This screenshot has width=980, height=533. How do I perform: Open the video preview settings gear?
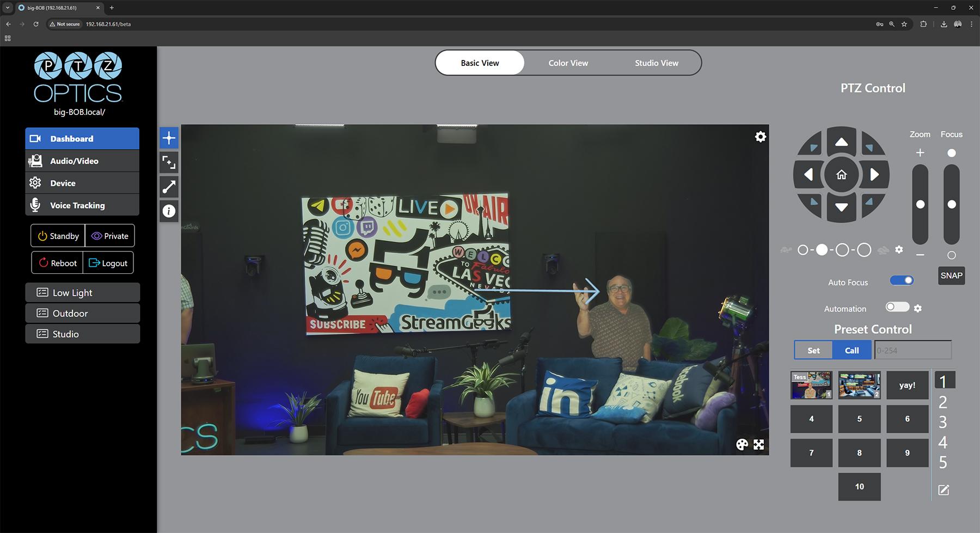tap(761, 137)
